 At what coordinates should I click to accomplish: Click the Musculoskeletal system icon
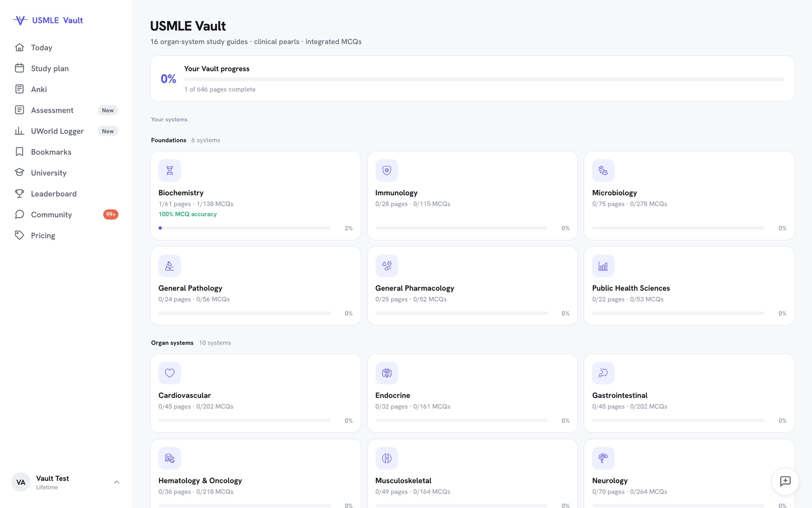(x=386, y=458)
